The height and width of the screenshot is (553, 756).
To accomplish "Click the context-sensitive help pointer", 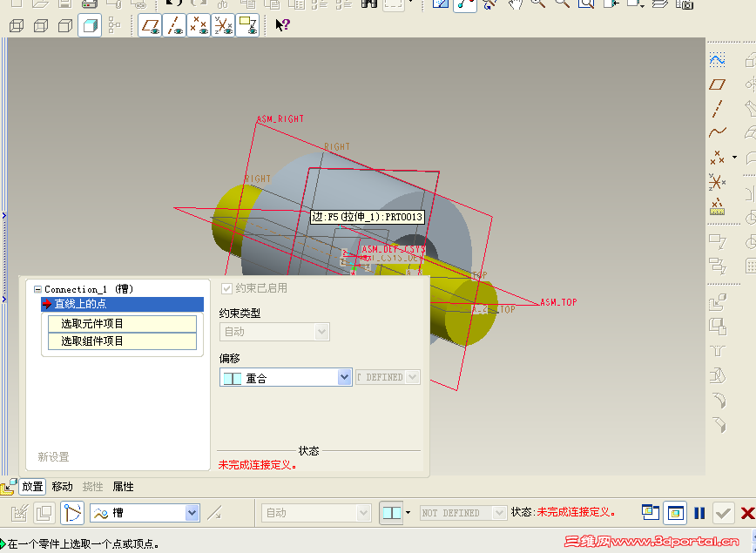I will coord(282,25).
